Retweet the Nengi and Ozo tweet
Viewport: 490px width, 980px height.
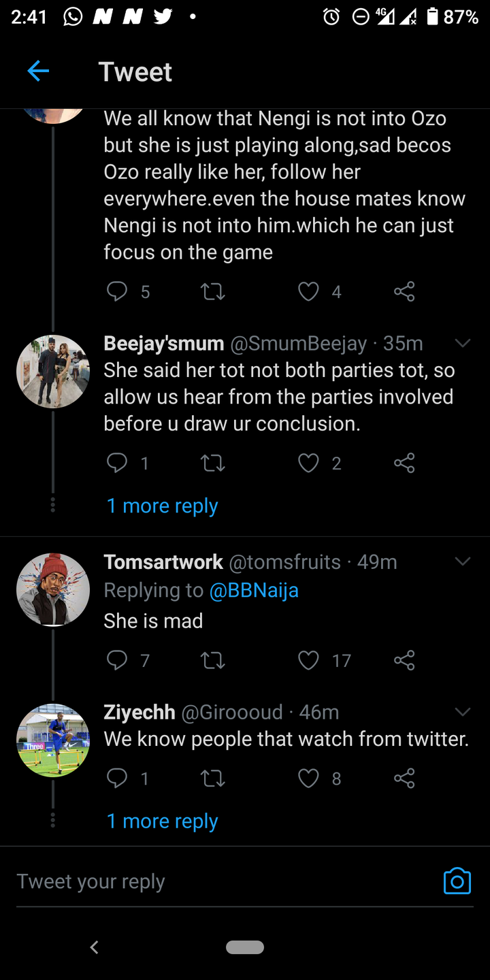(213, 292)
